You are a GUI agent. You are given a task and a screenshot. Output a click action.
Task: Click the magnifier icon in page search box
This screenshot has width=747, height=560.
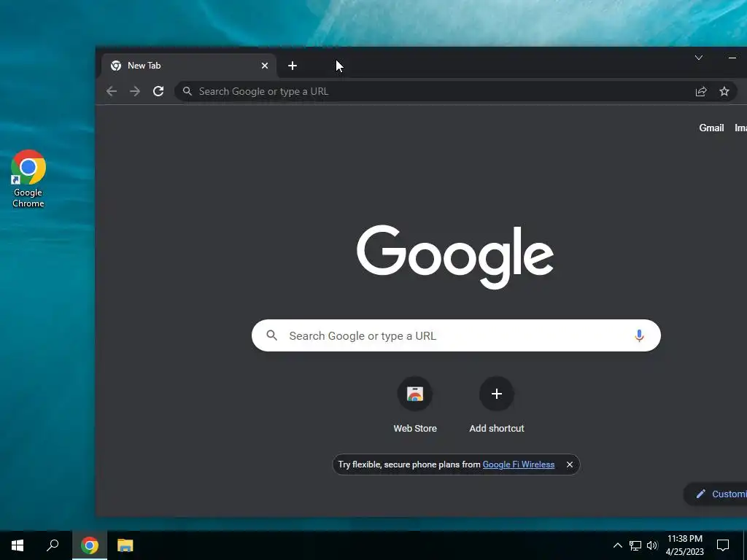click(271, 335)
